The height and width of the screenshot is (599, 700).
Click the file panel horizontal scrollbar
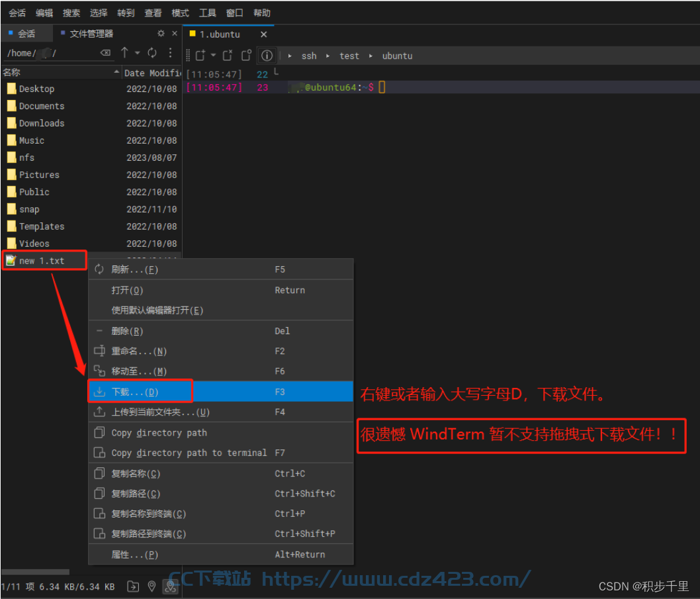[35, 572]
